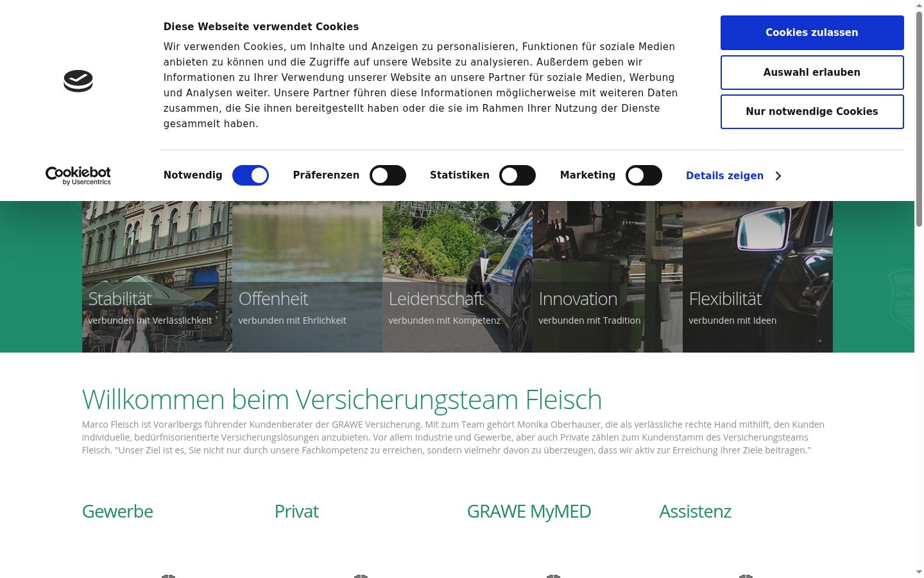The width and height of the screenshot is (924, 578).
Task: Open the Gewerbe section heading
Action: pos(117,511)
